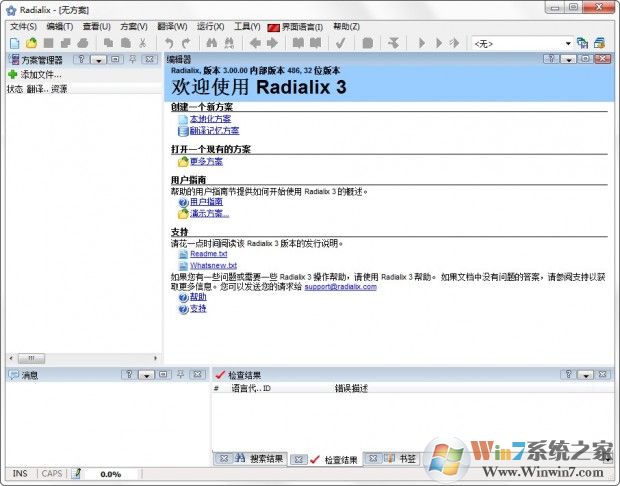Click the help question icon in project manager header
The width and height of the screenshot is (620, 486).
(x=81, y=60)
